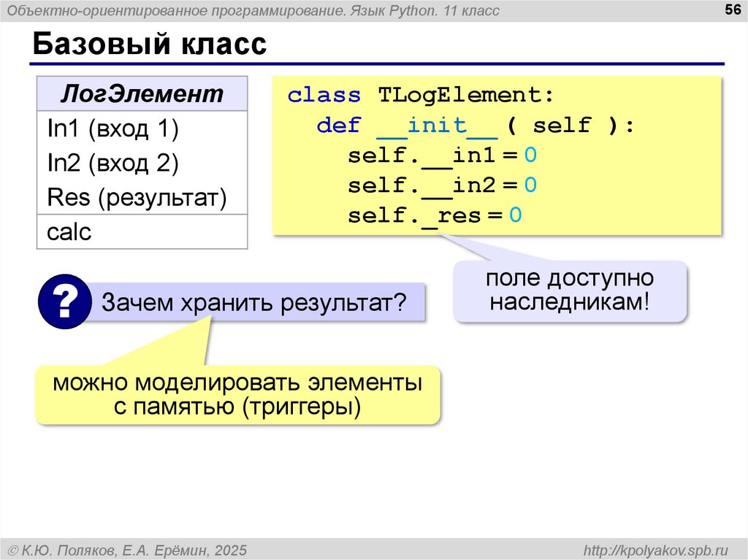The image size is (748, 560).
Task: Click the "self._res = 0" code line
Action: coord(435,215)
